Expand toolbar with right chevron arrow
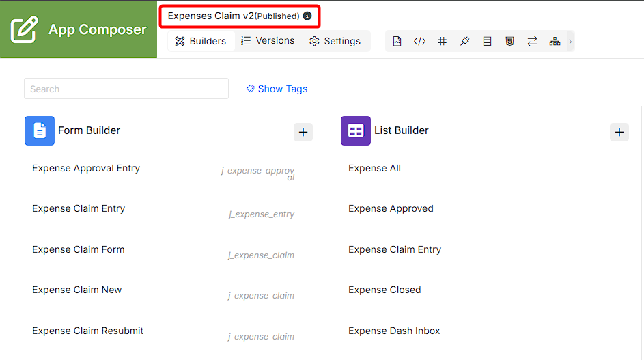644x360 pixels. (570, 42)
